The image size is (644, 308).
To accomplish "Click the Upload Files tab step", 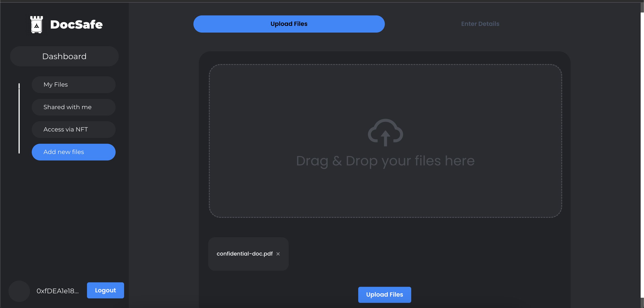I will (289, 24).
